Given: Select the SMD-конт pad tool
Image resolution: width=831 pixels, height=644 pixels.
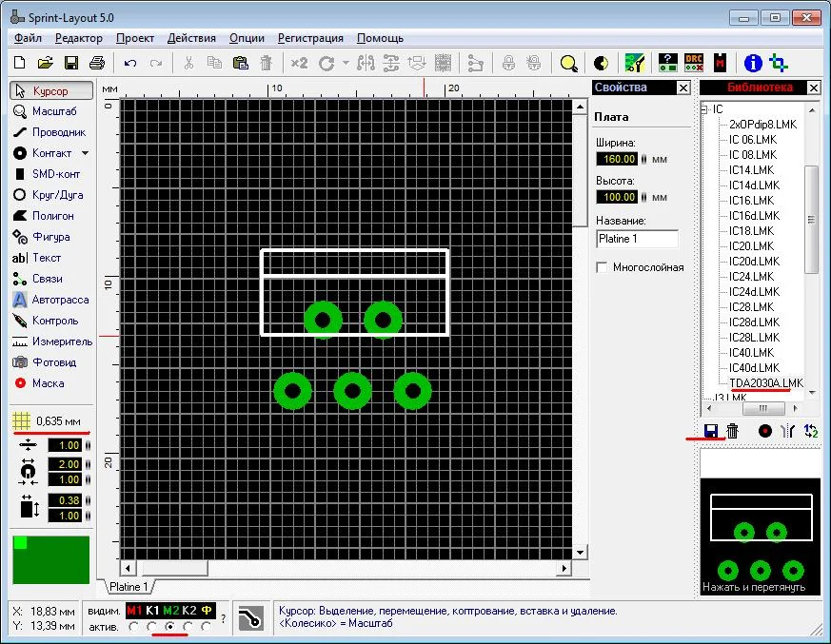Looking at the screenshot, I should [51, 174].
